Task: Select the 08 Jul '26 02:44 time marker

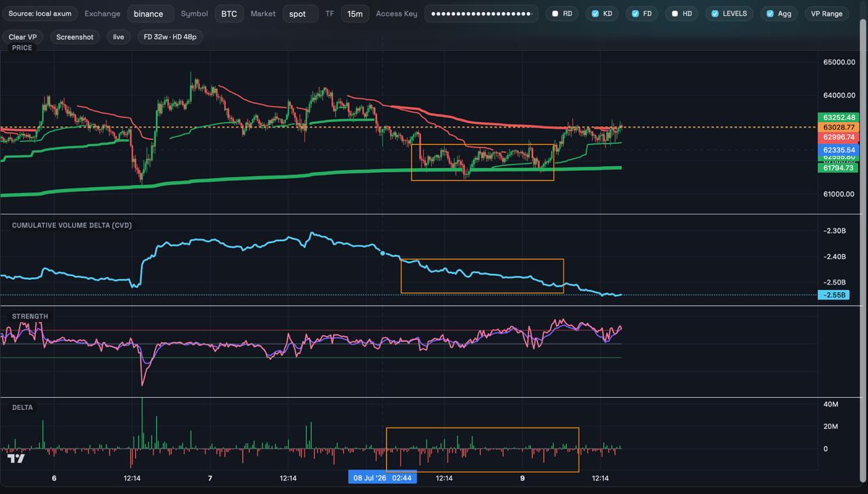Action: pyautogui.click(x=382, y=478)
